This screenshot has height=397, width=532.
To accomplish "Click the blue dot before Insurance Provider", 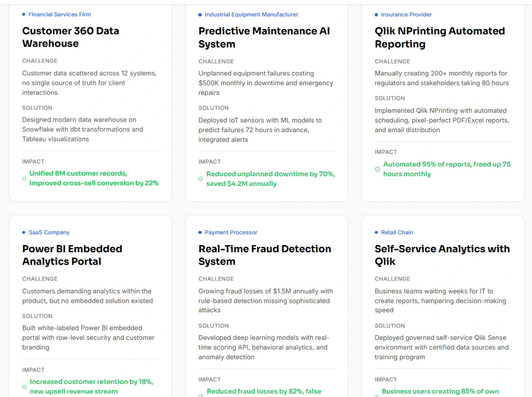I will click(376, 15).
